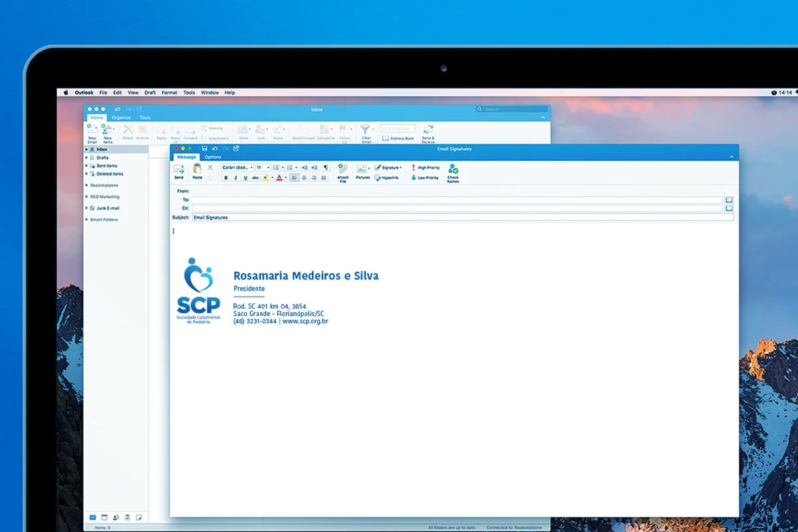Switch to People view icon at sidebar bottom
The height and width of the screenshot is (532, 798).
pyautogui.click(x=116, y=517)
